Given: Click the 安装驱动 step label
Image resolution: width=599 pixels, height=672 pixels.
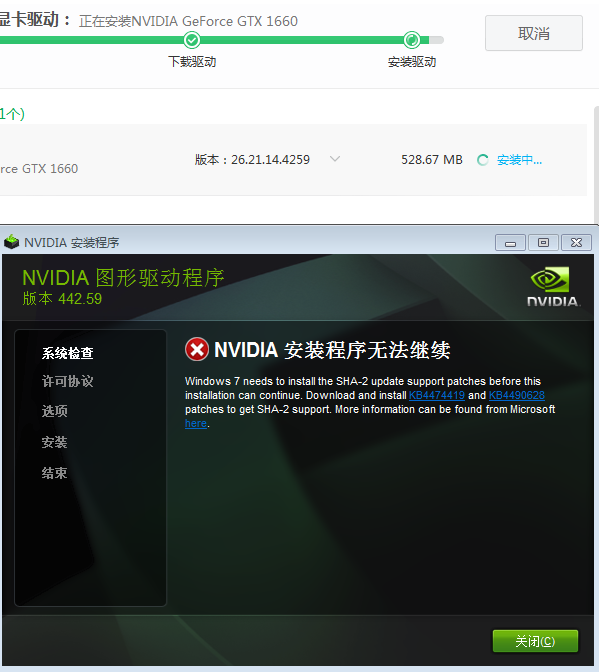Looking at the screenshot, I should (412, 62).
